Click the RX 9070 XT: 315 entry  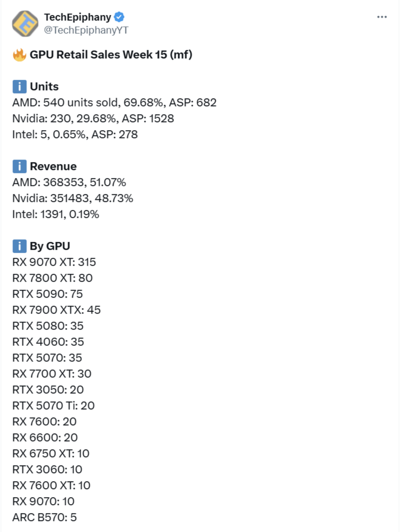tap(54, 262)
